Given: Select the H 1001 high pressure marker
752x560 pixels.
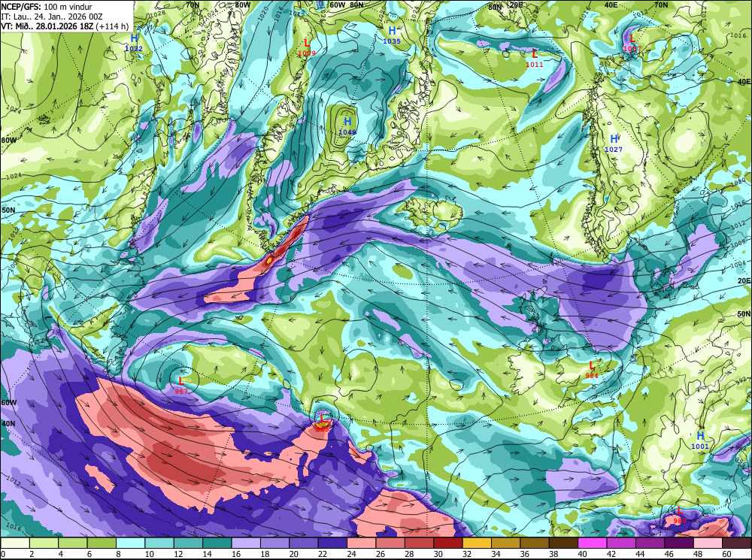Looking at the screenshot, I should pyautogui.click(x=699, y=440).
